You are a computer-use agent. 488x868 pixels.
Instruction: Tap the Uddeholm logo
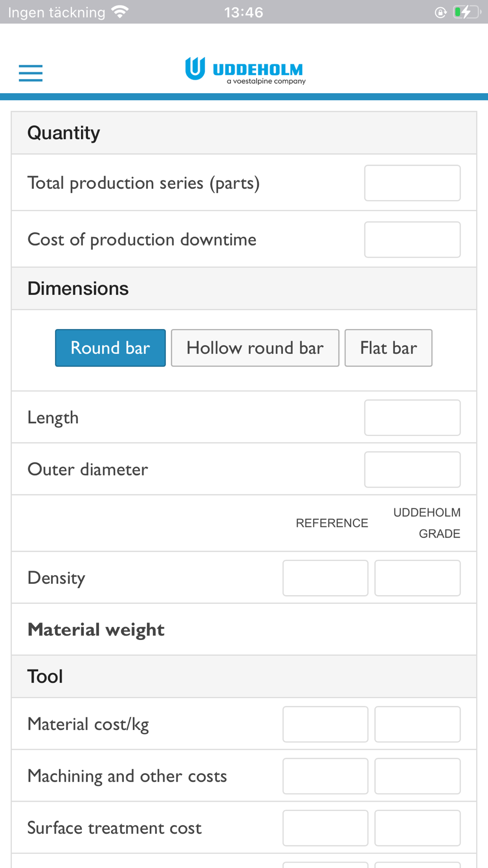[245, 71]
